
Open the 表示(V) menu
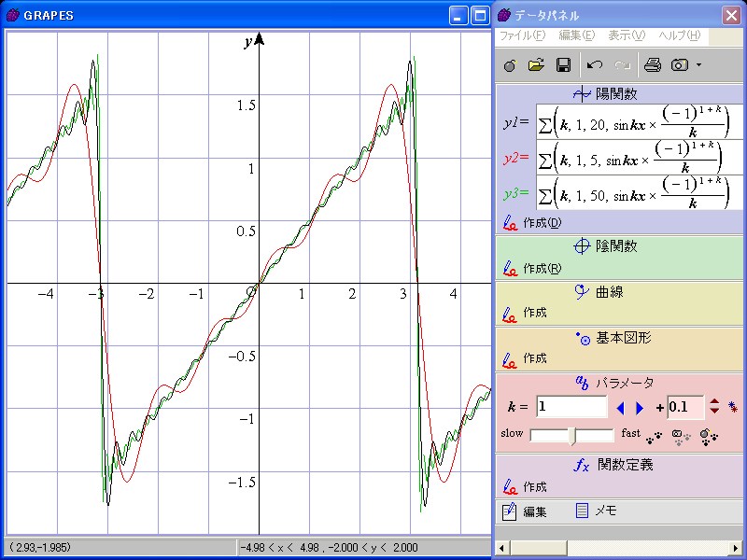pyautogui.click(x=626, y=35)
